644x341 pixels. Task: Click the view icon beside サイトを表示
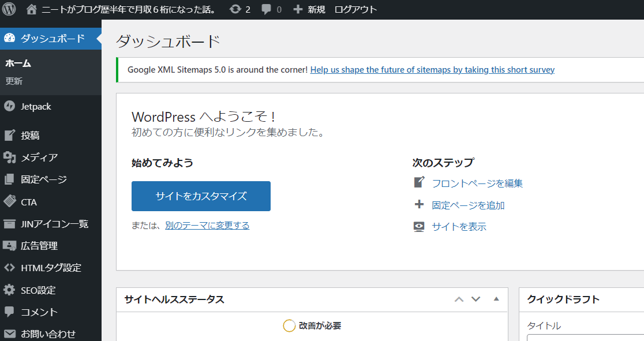click(419, 227)
